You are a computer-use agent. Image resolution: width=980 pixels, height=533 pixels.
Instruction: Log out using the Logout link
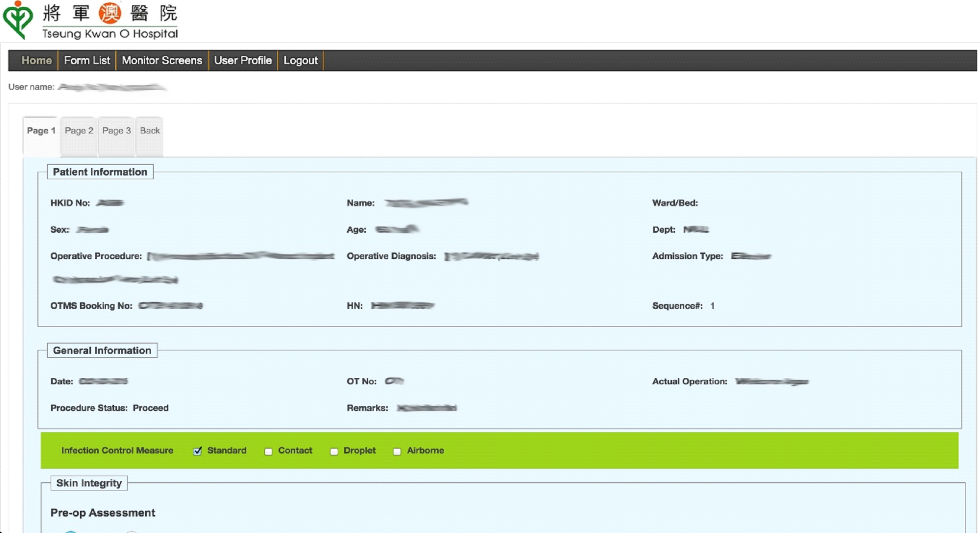point(300,61)
